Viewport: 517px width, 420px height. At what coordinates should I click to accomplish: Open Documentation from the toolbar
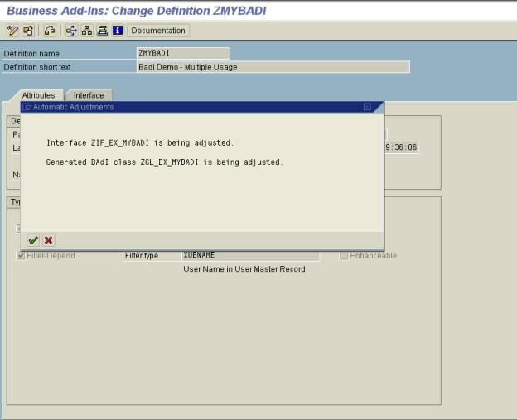coord(158,31)
